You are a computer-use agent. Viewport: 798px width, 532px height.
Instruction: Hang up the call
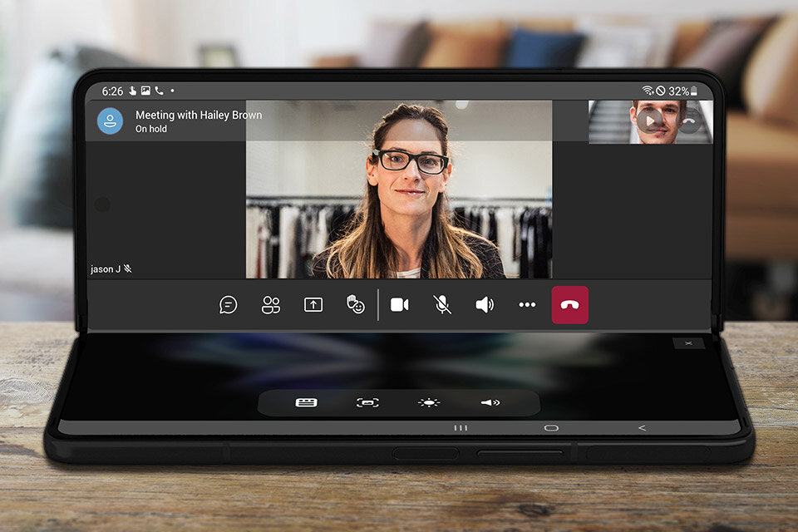[569, 305]
